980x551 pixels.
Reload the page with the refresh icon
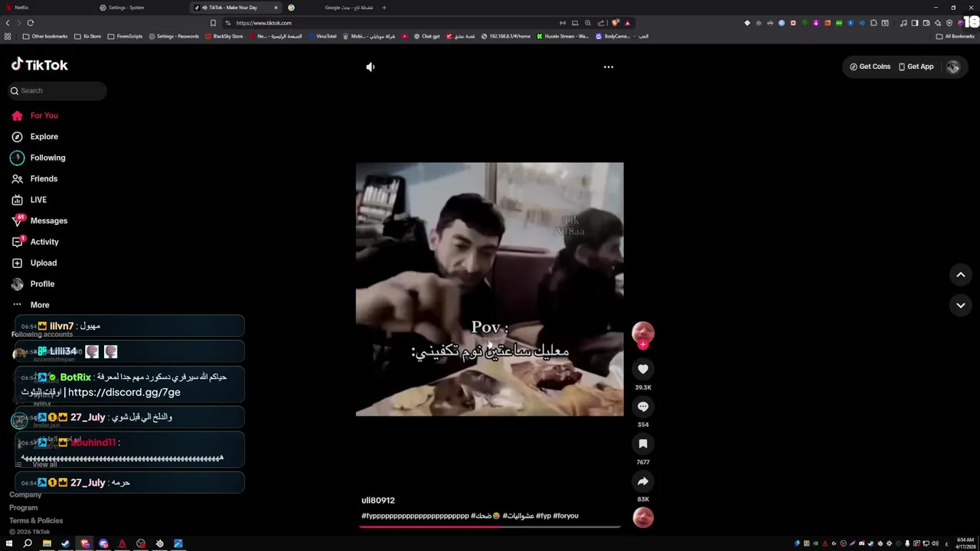[x=30, y=23]
